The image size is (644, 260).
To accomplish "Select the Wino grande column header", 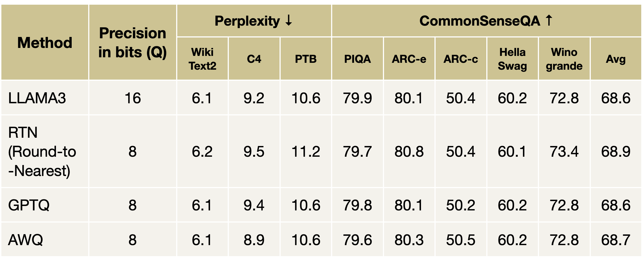I will [x=564, y=59].
